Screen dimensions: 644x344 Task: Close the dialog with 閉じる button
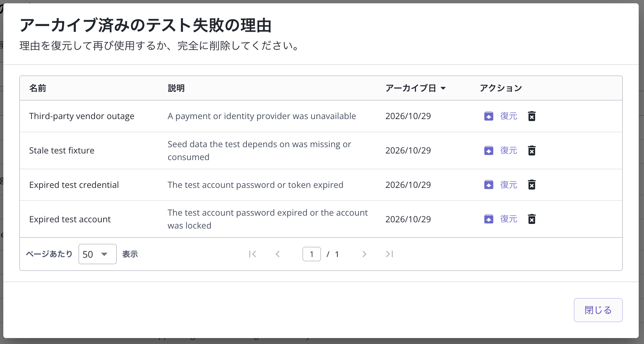pos(598,310)
